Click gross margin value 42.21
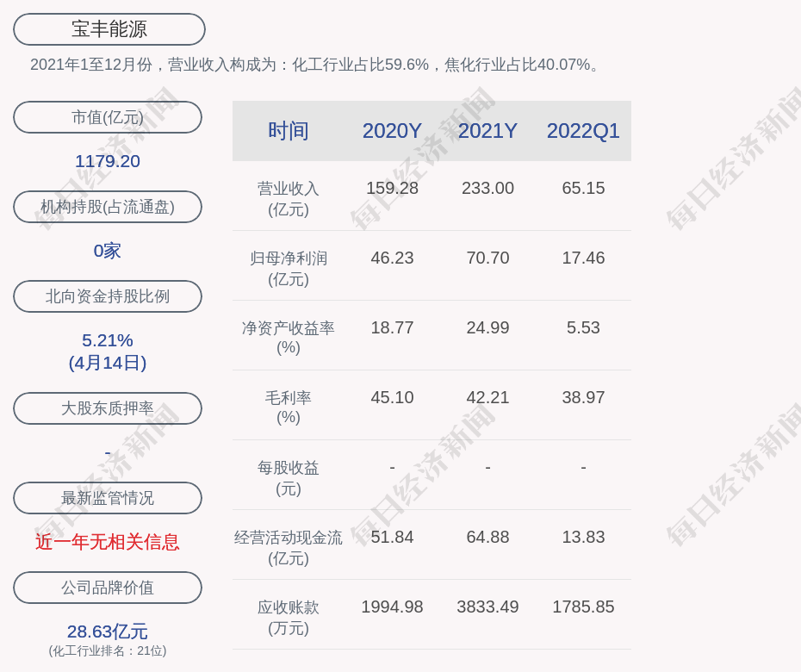 click(487, 397)
